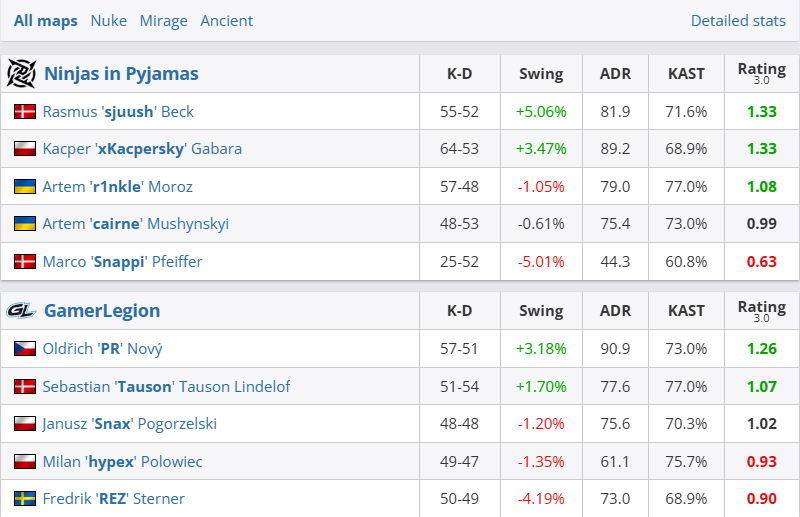This screenshot has width=800, height=517.
Task: Open Janusz 'Snax' Pogorzelski's player profile
Action: pos(129,424)
